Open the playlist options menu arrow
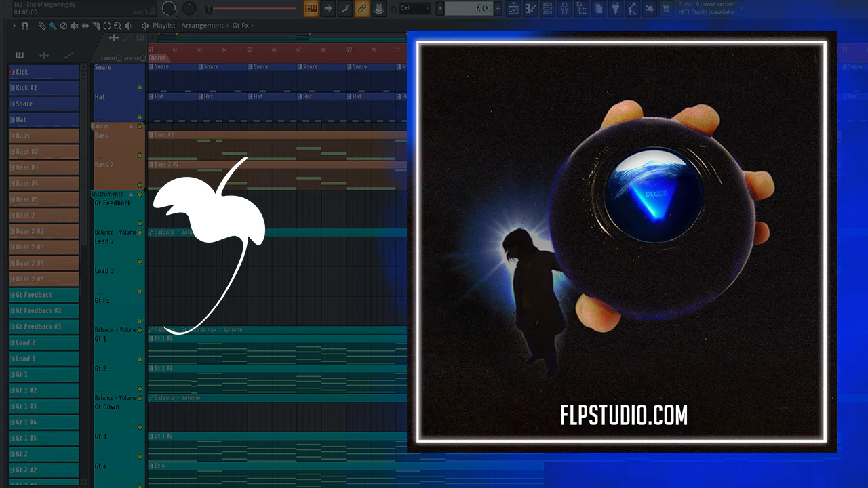The image size is (868, 488). (14, 26)
